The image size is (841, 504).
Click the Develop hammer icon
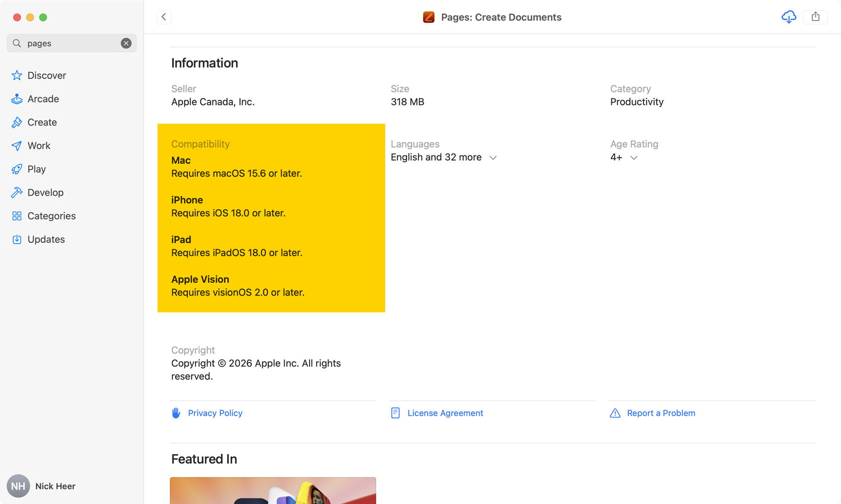click(17, 192)
